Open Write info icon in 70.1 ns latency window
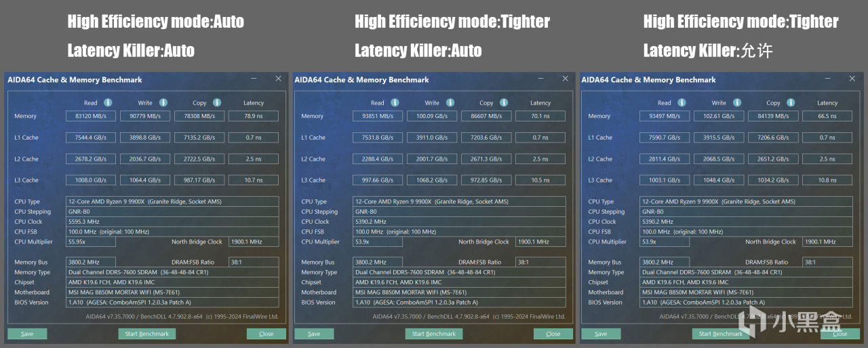The image size is (868, 348). pyautogui.click(x=450, y=102)
